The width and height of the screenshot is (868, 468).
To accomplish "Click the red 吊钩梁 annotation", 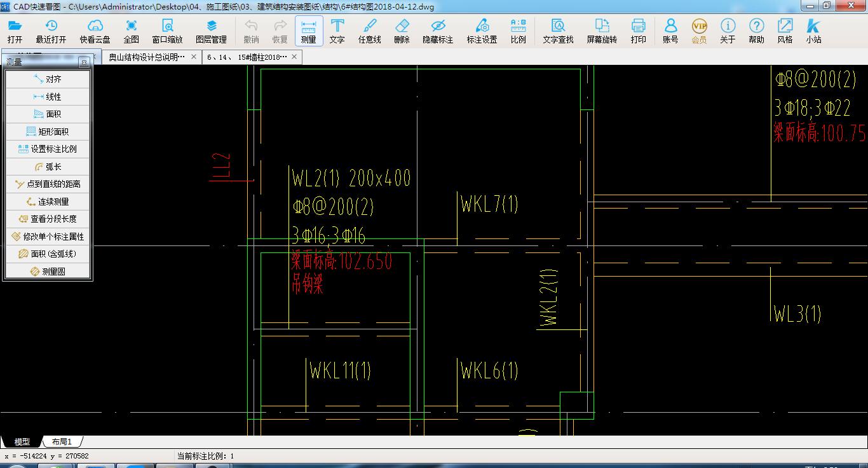I will [308, 284].
